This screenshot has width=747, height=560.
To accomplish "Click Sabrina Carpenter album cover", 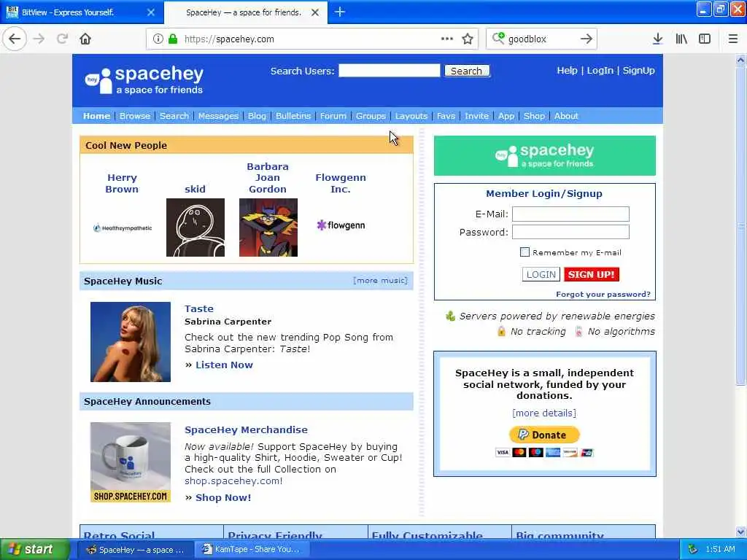I will tap(131, 342).
